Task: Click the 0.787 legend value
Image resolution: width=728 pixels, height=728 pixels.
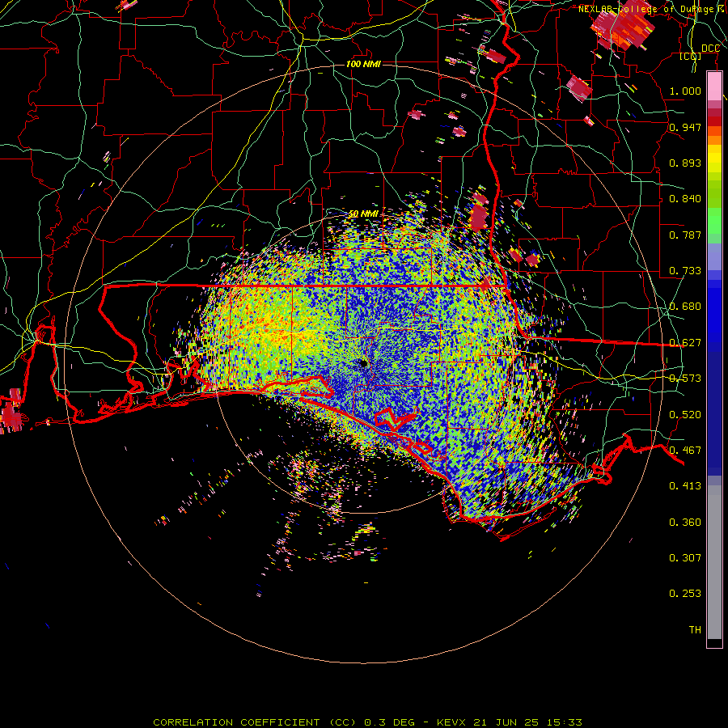Action: (685, 235)
